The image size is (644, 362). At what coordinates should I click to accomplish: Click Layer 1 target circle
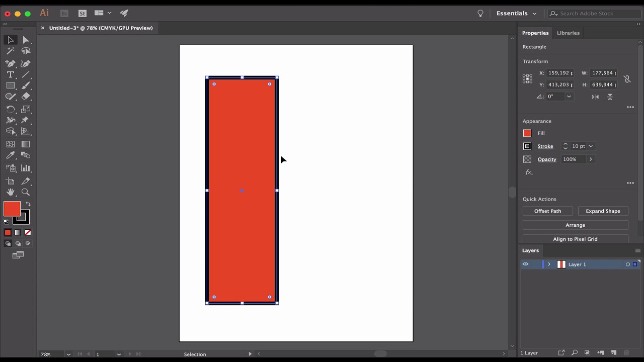[627, 264]
